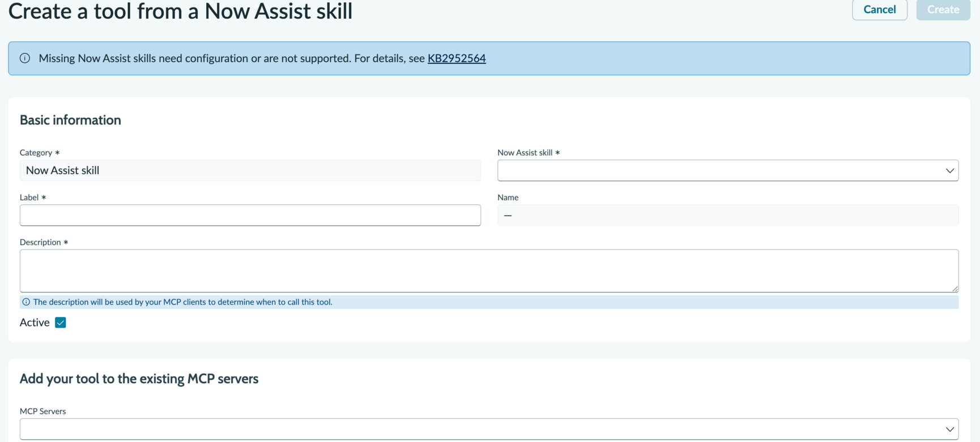Viewport: 980px width, 442px height.
Task: Click the Now Assist skill dropdown chevron
Action: [x=949, y=170]
